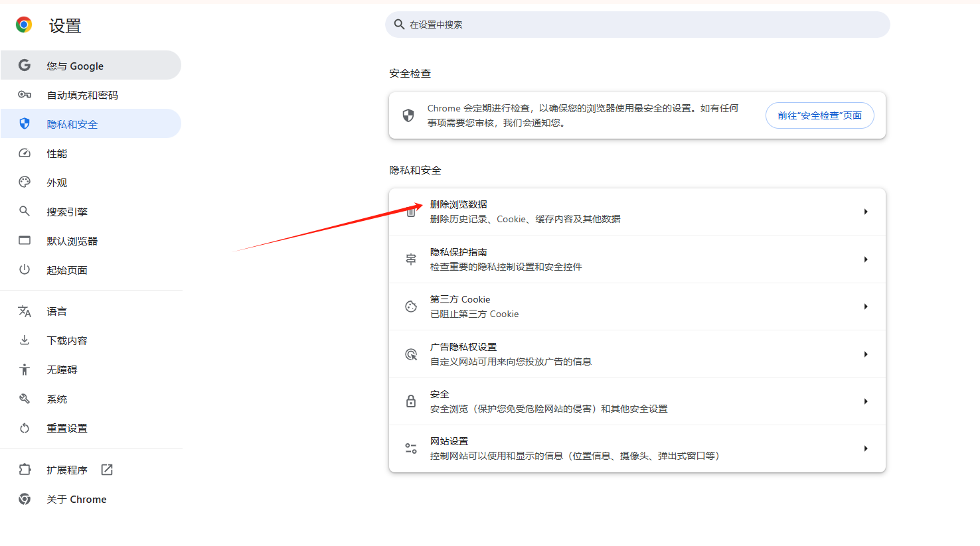Click the shield icon for 隐私和安全

click(x=25, y=123)
